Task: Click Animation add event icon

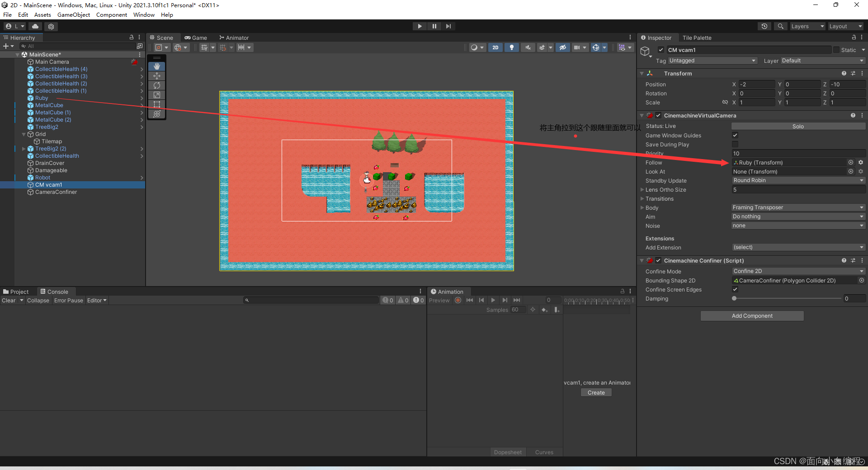Action: pyautogui.click(x=557, y=310)
